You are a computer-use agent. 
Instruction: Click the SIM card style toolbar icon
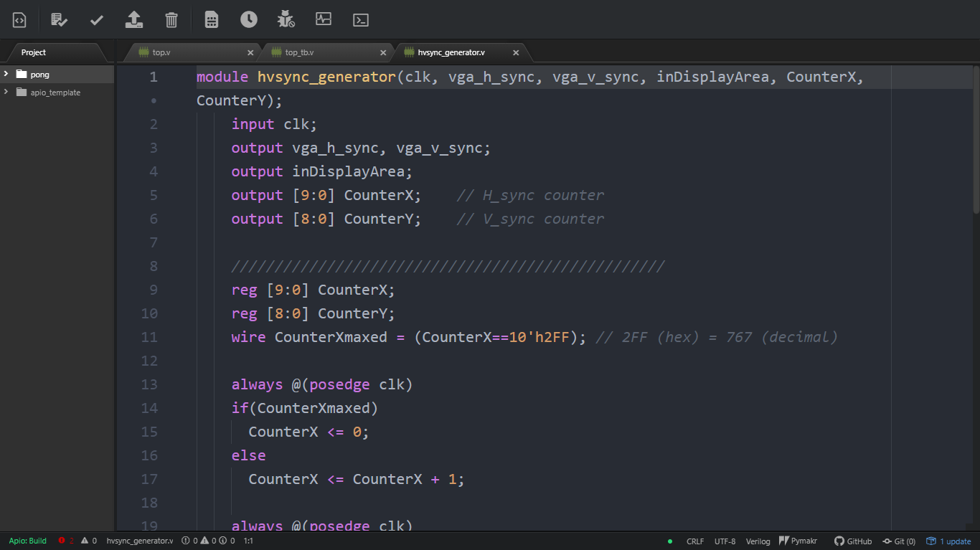click(x=212, y=20)
